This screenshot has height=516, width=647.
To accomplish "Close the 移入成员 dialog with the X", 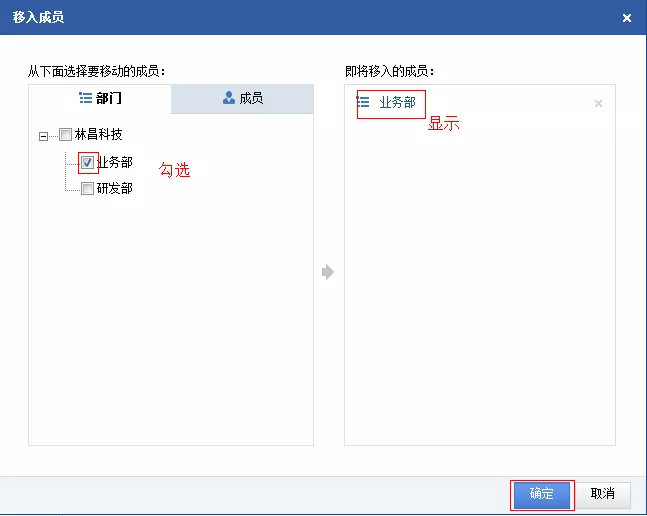I will [x=627, y=18].
